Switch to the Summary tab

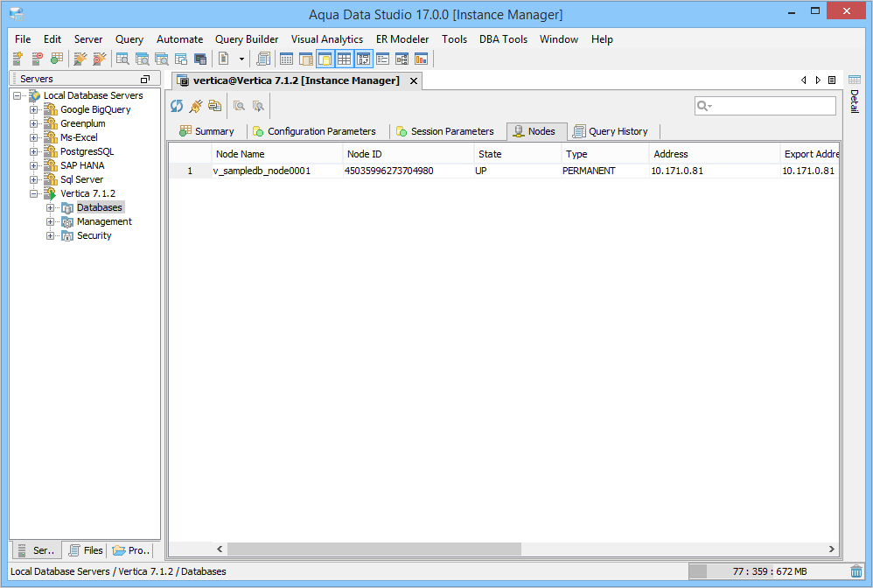coord(206,131)
